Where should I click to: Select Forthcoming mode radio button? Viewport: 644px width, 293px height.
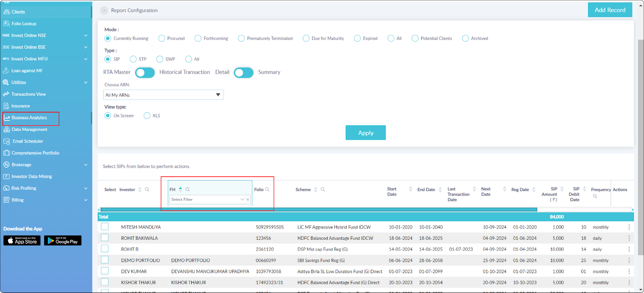click(198, 38)
